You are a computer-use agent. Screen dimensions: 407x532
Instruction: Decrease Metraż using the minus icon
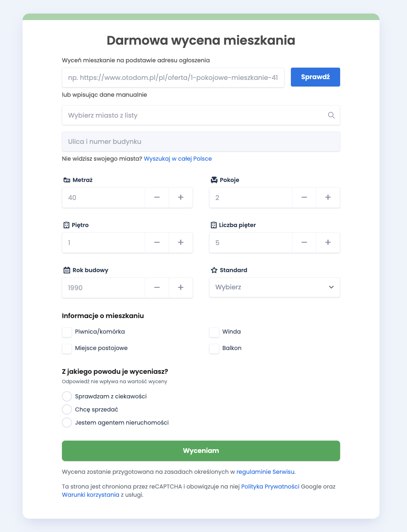click(157, 198)
